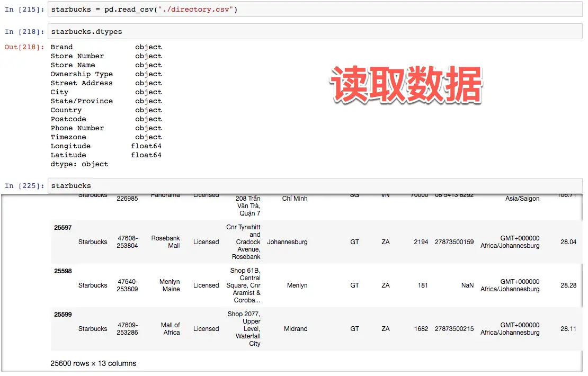Click the City dtype row
The image size is (588, 376).
point(106,92)
